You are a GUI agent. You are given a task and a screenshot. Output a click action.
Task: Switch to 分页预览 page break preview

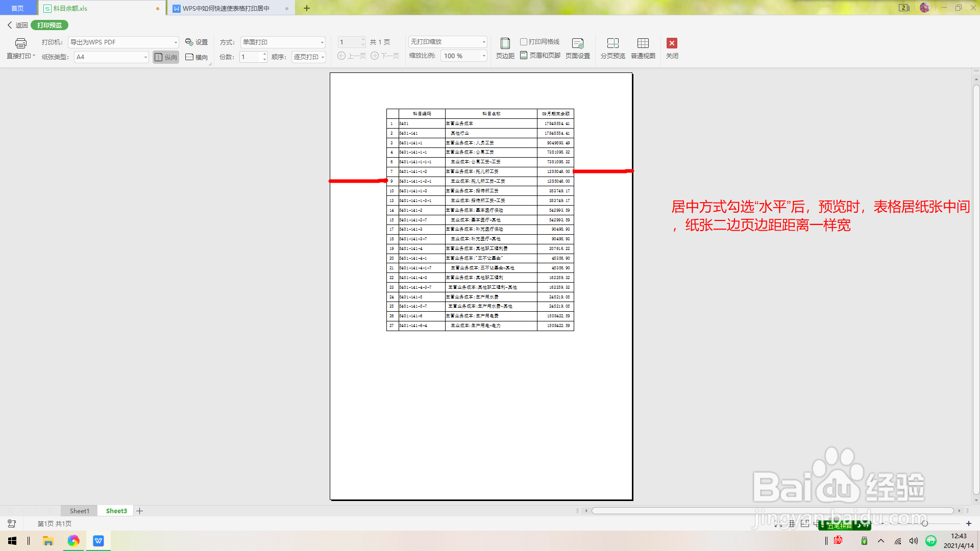pyautogui.click(x=613, y=47)
